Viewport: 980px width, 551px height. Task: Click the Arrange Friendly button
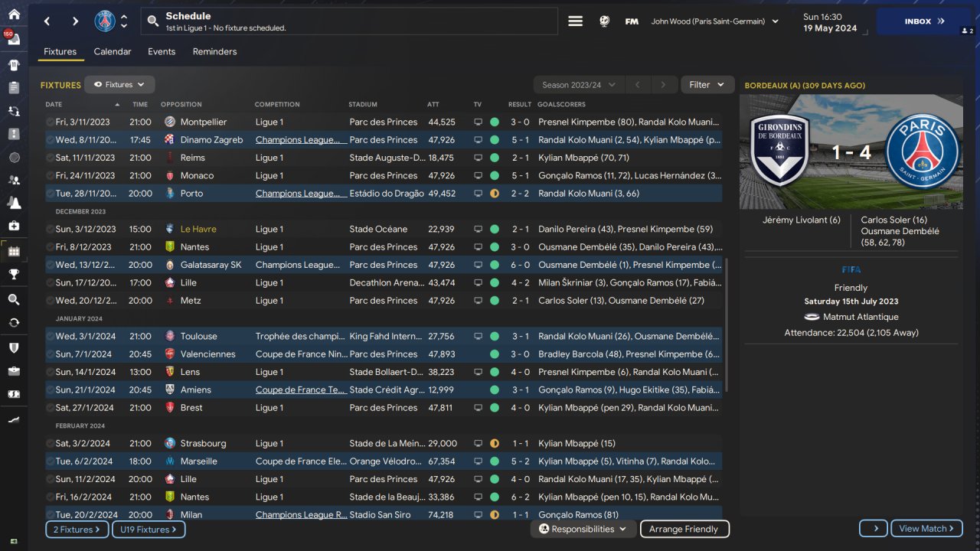684,529
